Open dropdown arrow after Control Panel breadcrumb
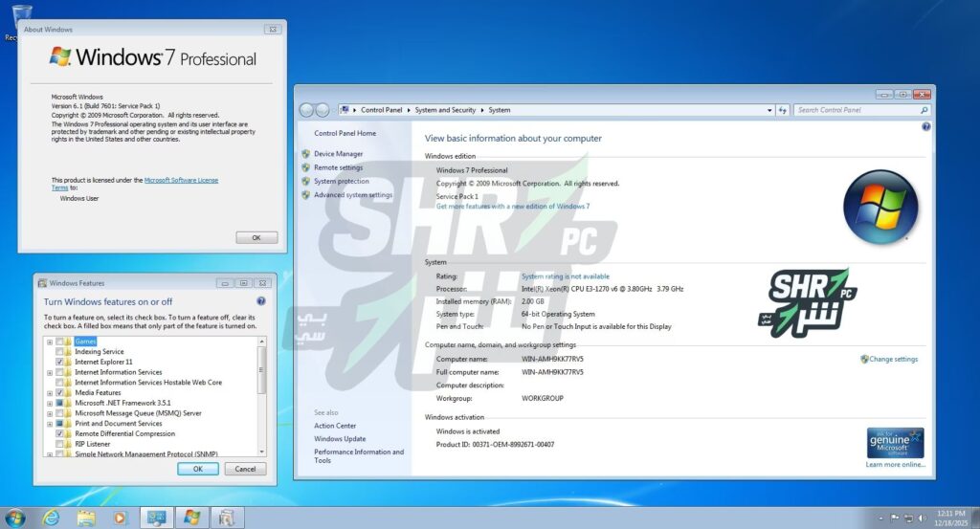The height and width of the screenshot is (529, 980). coord(409,110)
